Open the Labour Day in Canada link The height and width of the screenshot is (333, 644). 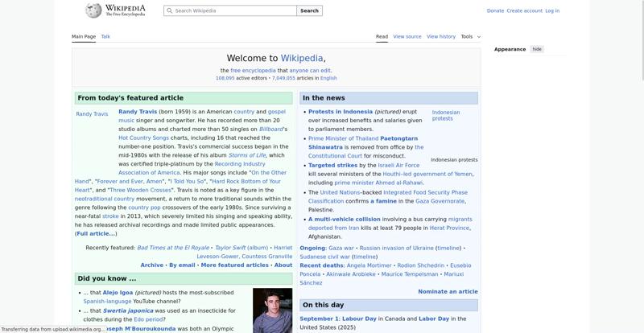tap(359, 319)
